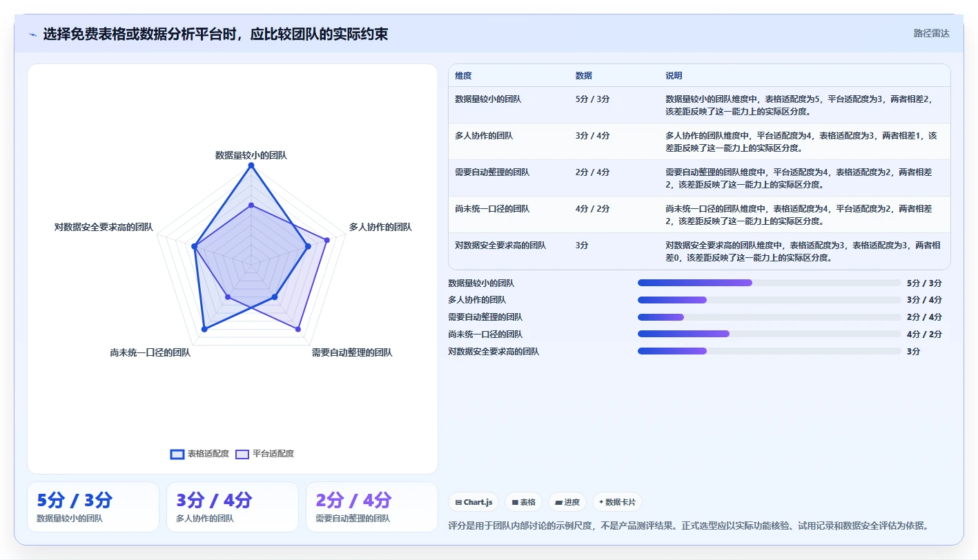978x560 pixels.
Task: Click table cell 需要自动整理的团队 in 维度 column
Action: click(x=492, y=172)
